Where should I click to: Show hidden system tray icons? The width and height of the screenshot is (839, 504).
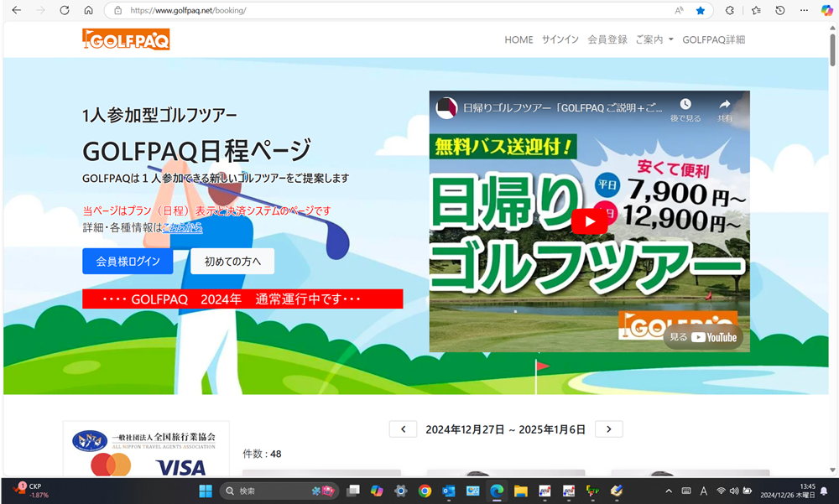pos(669,491)
